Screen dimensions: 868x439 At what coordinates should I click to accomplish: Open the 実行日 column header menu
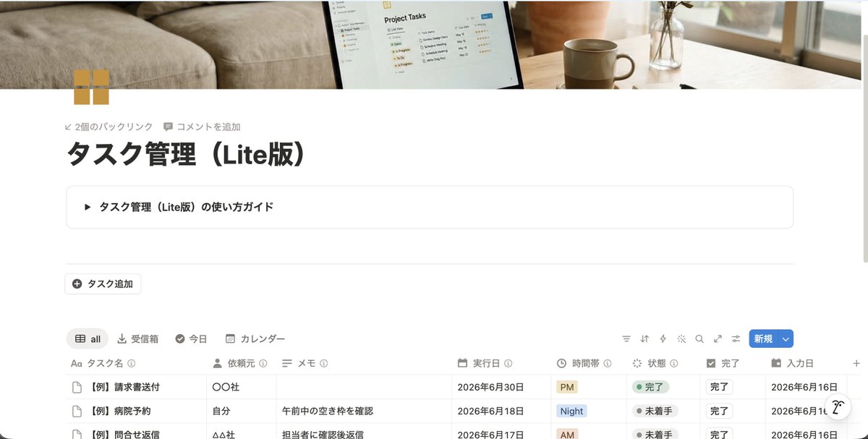pyautogui.click(x=502, y=363)
